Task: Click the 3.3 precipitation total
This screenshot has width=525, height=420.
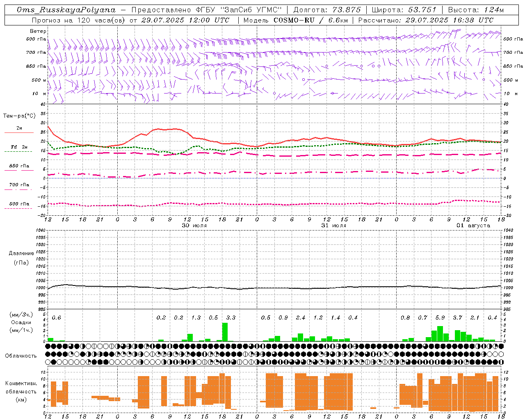Action: coord(231,317)
